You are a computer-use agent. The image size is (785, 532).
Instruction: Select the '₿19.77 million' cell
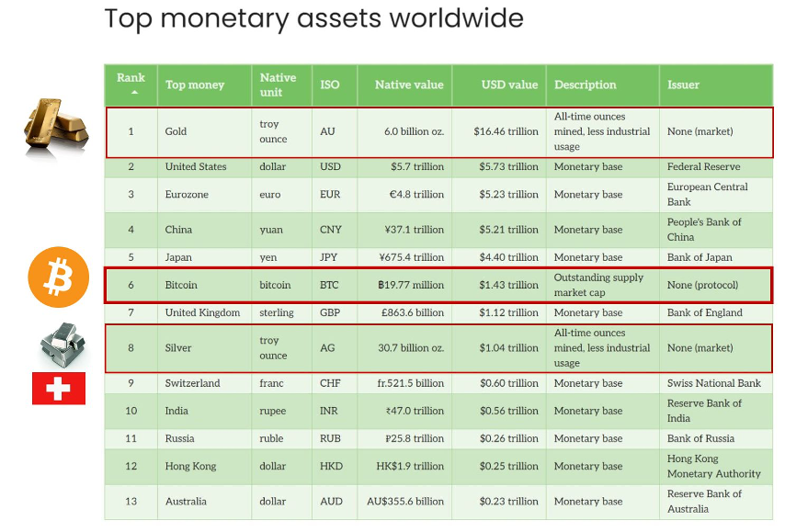click(404, 285)
